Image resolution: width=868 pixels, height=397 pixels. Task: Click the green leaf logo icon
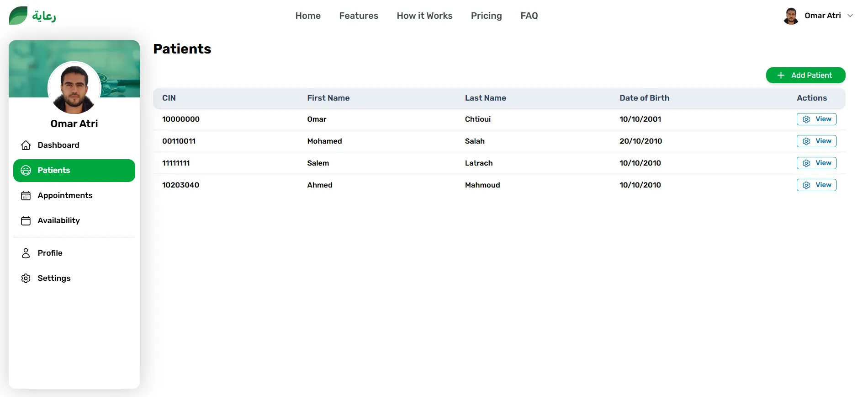[x=18, y=16]
